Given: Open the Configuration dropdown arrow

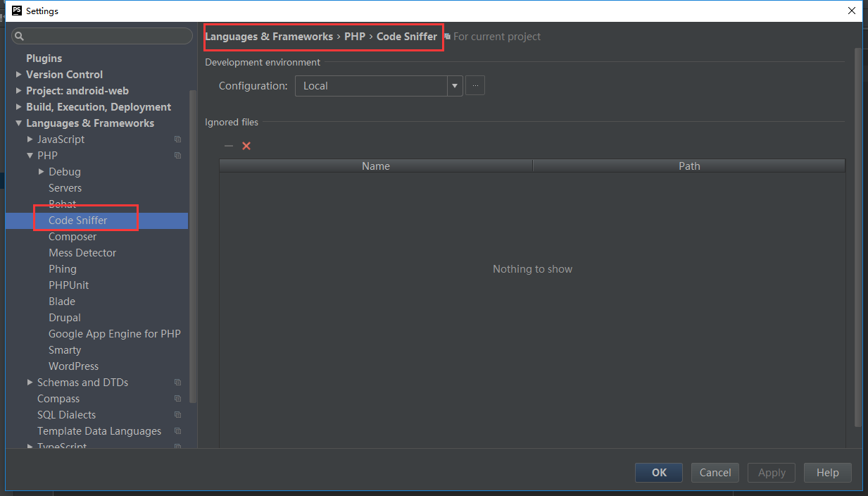Looking at the screenshot, I should click(x=455, y=86).
